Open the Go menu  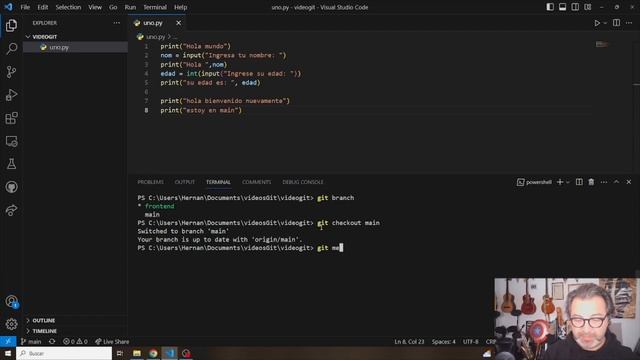click(113, 7)
